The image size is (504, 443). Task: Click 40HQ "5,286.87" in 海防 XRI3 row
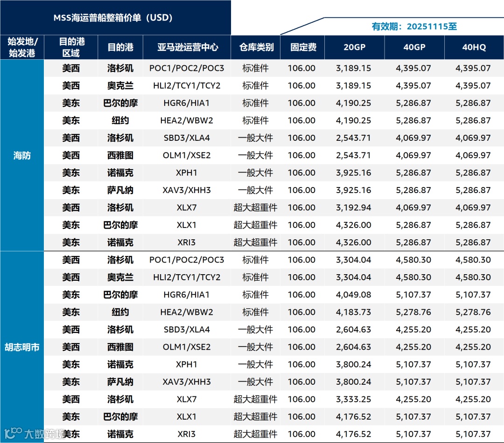pyautogui.click(x=473, y=242)
